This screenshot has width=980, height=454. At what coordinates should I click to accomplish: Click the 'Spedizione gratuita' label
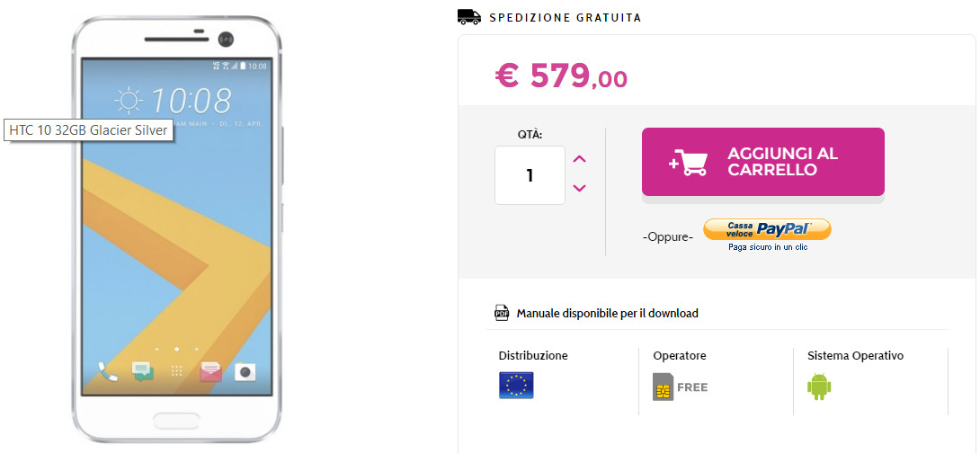[566, 17]
